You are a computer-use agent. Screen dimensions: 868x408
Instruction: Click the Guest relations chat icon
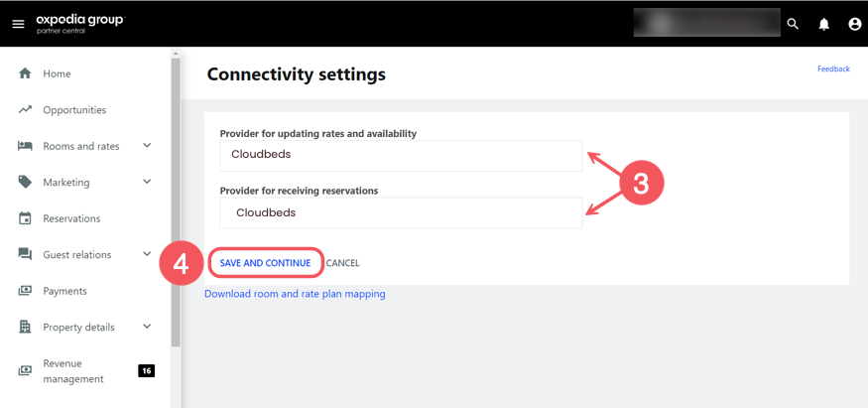(x=26, y=255)
